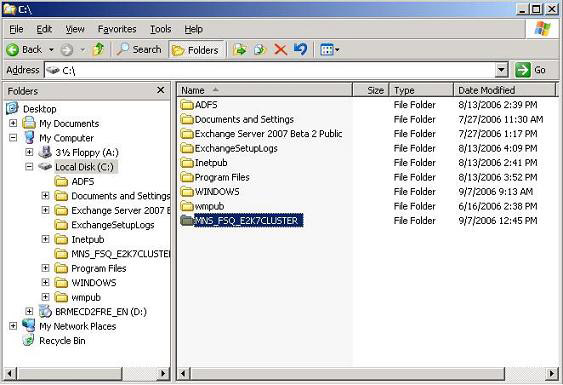
Task: Click the Forward navigation button
Action: pos(67,50)
